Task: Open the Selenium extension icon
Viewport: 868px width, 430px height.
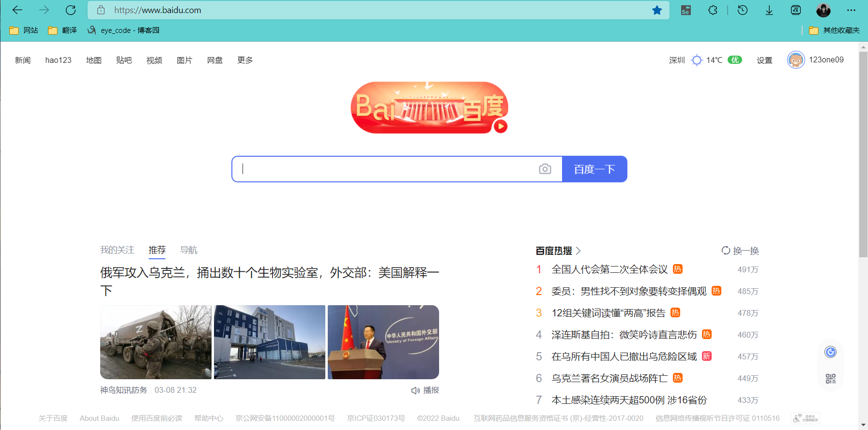Action: pos(685,10)
